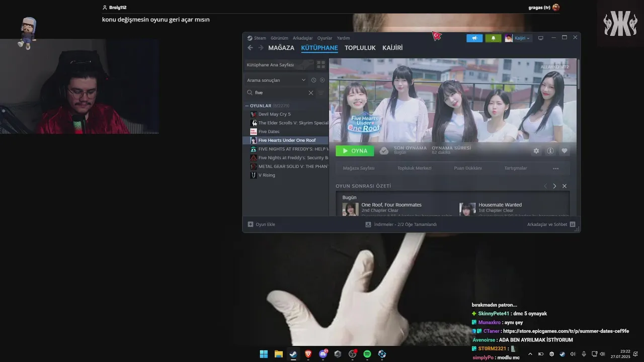Open the TOPLULUK tab
The height and width of the screenshot is (362, 644).
click(x=360, y=48)
